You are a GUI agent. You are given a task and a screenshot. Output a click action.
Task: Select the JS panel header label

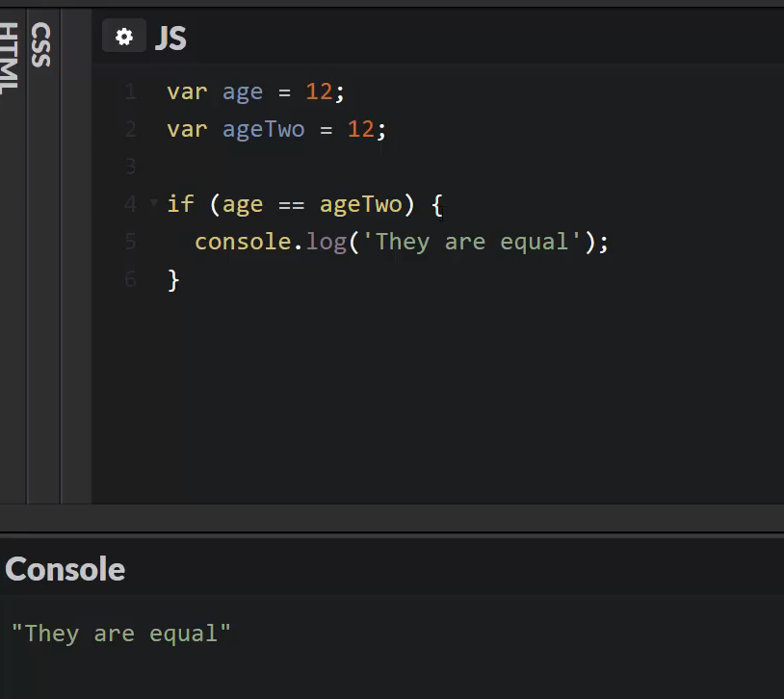click(170, 39)
